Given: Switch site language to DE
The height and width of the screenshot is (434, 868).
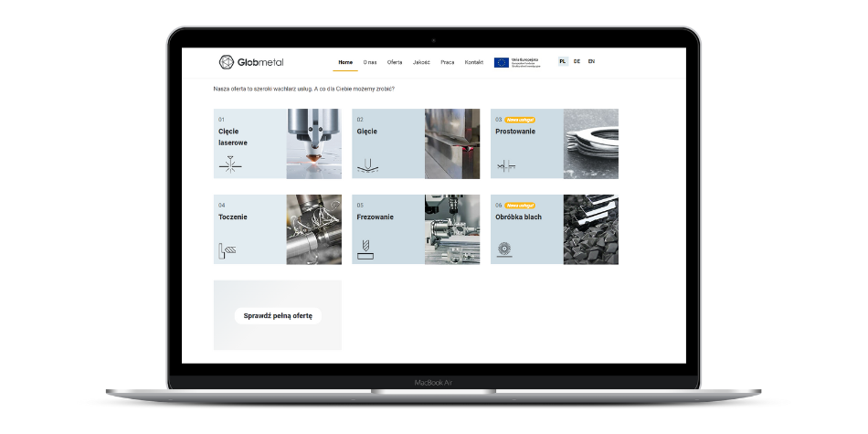Looking at the screenshot, I should tap(577, 61).
